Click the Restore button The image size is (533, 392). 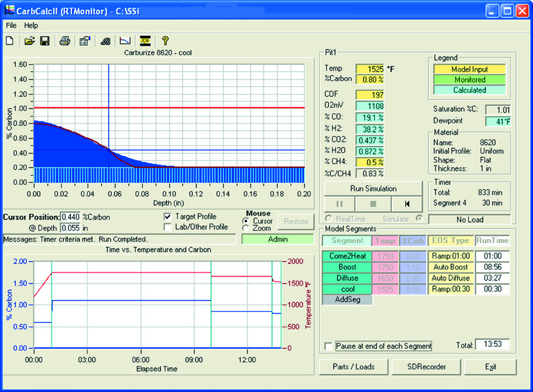[296, 221]
